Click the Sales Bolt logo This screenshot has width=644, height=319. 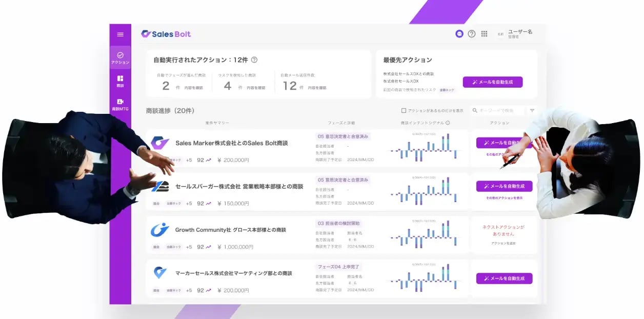166,34
